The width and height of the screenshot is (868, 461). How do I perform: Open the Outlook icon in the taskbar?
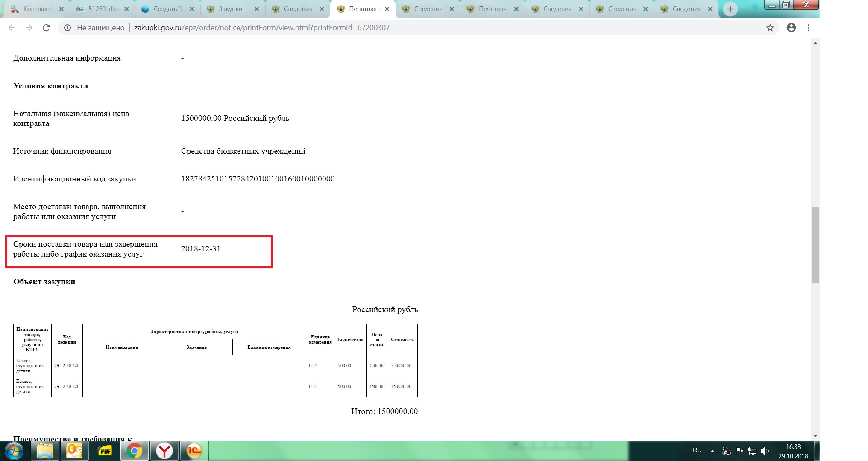click(74, 451)
